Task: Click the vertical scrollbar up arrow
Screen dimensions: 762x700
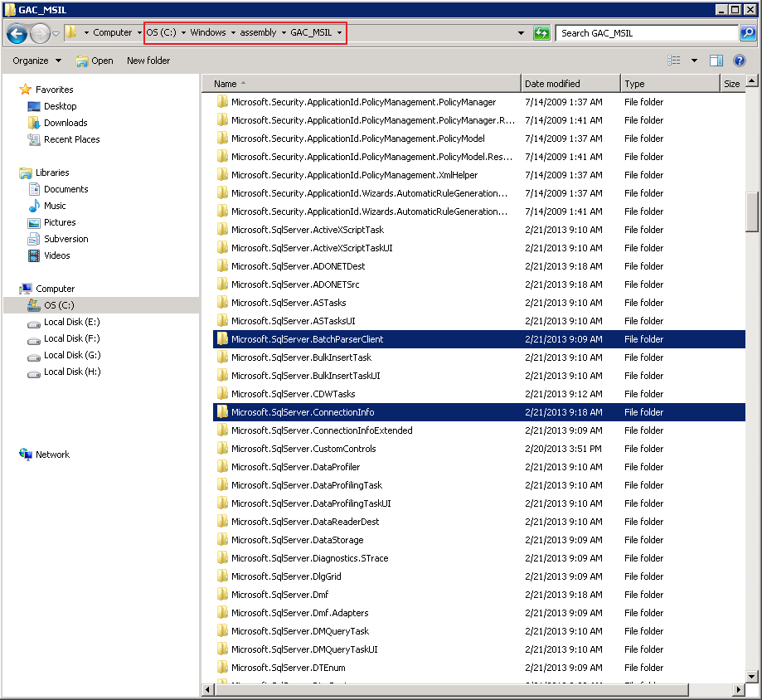Action: 751,80
